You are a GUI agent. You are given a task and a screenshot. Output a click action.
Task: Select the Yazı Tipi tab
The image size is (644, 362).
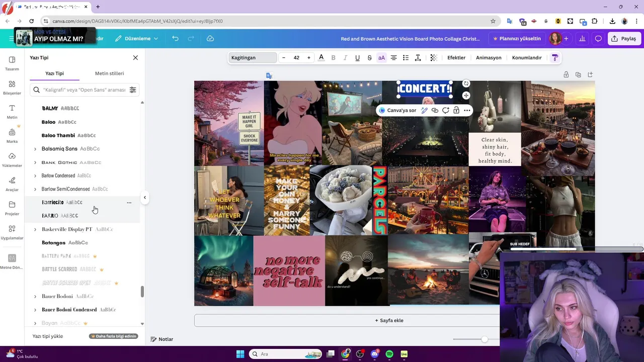pyautogui.click(x=54, y=73)
